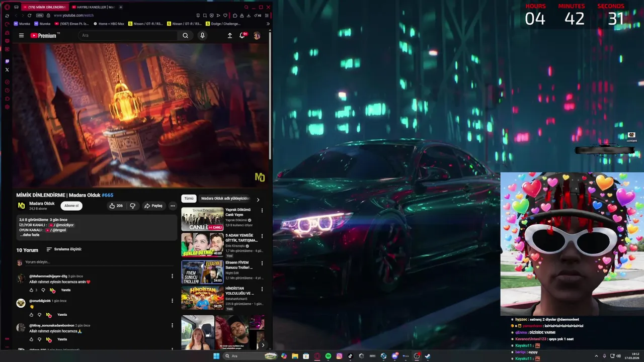Open options for Elraenn FIVEM video

click(x=262, y=263)
